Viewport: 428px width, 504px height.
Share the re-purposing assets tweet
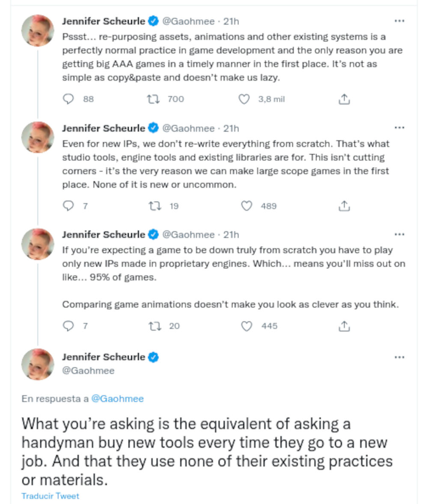(x=345, y=99)
